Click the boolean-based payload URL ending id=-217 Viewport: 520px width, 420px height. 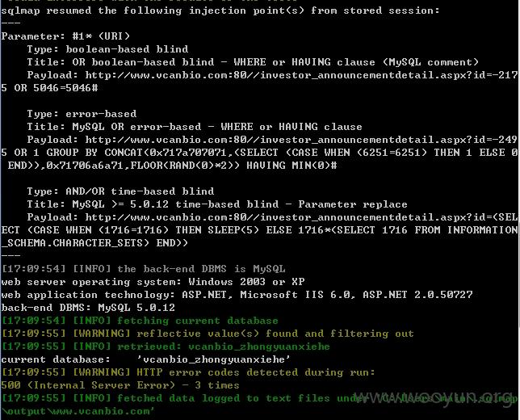[x=272, y=75]
